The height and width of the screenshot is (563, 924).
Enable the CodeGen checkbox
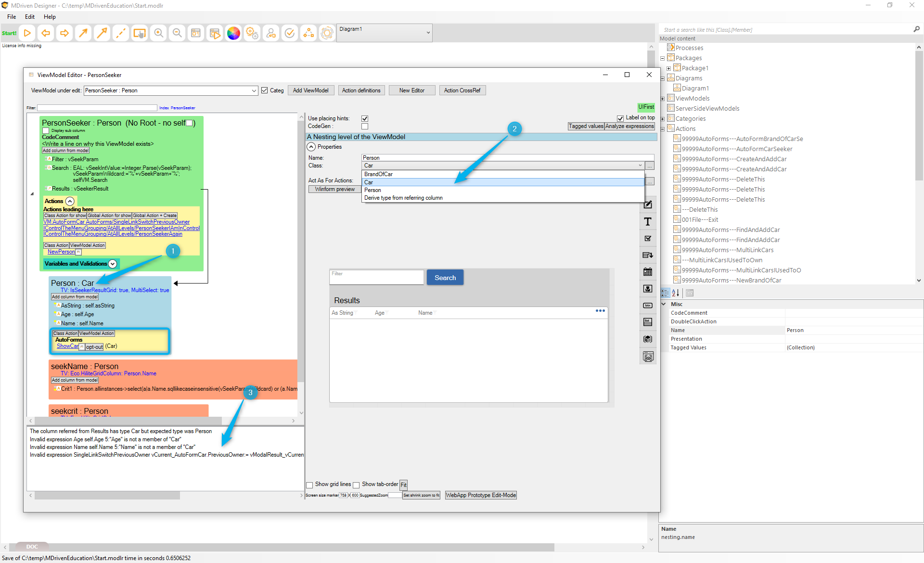click(x=365, y=126)
